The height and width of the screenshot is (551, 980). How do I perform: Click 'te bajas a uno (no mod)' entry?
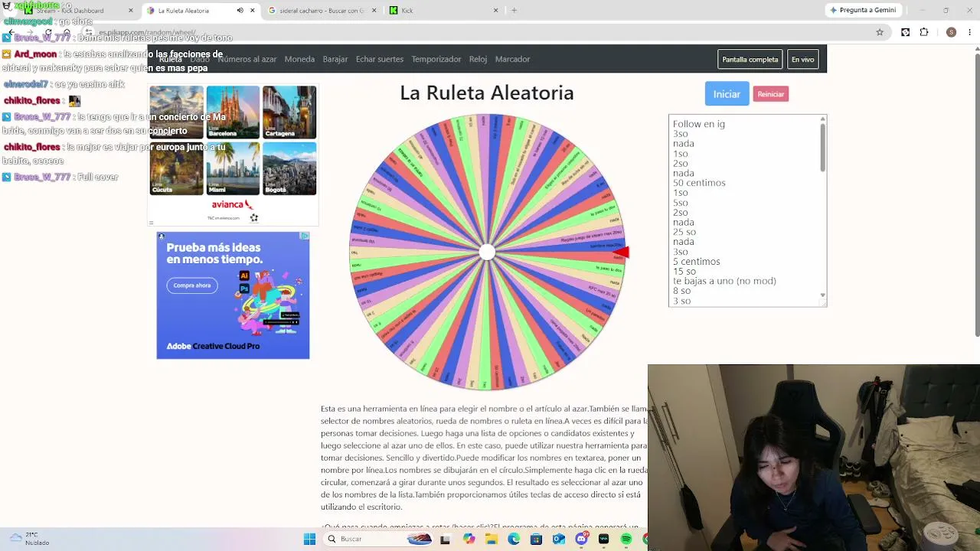[724, 281]
